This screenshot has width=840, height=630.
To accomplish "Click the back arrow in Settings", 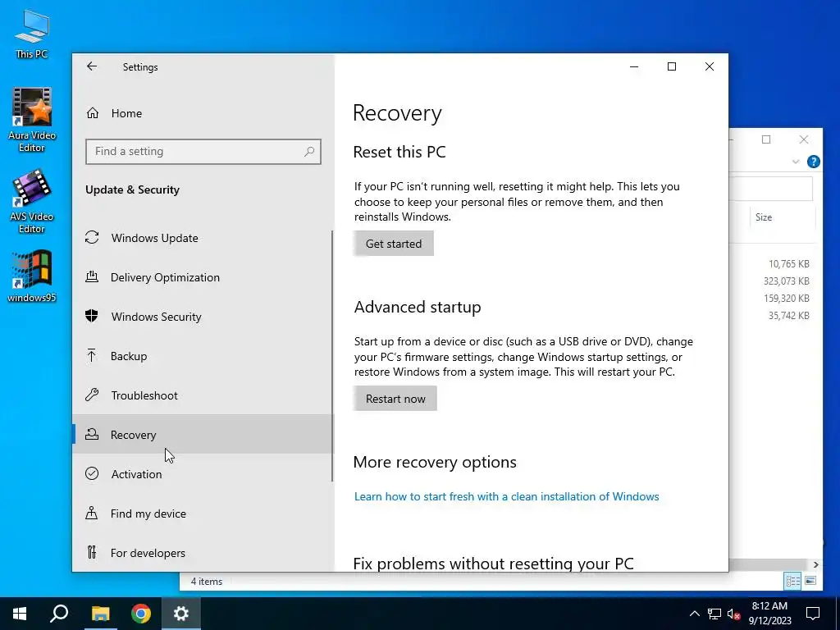I will (92, 66).
